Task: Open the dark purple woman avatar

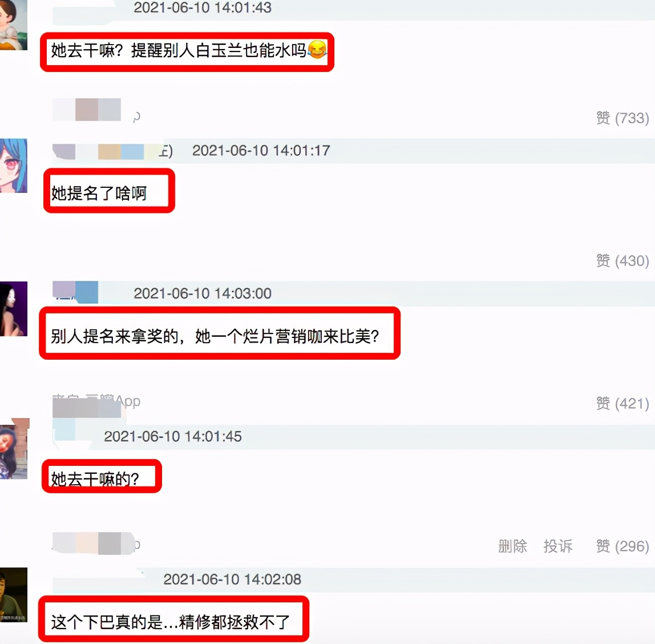Action: click(x=14, y=309)
